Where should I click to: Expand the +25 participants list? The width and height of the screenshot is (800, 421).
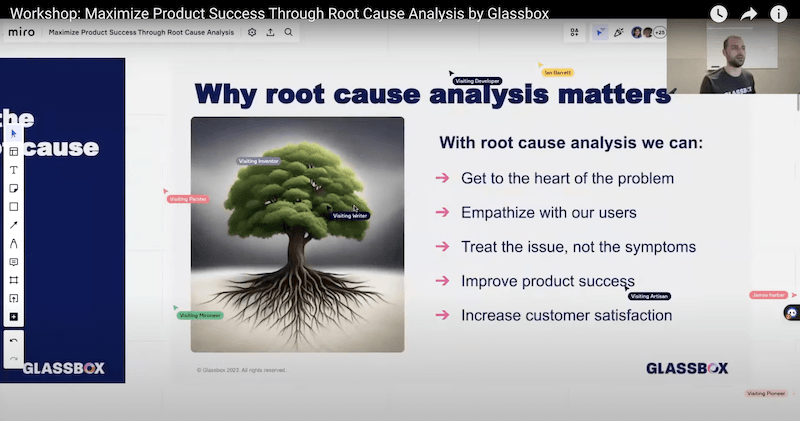[x=659, y=32]
